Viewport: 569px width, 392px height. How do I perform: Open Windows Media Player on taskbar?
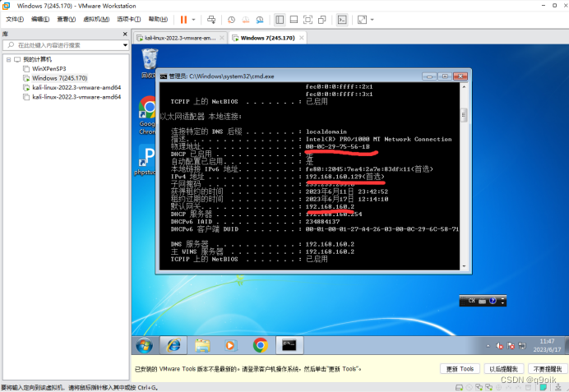tap(230, 345)
